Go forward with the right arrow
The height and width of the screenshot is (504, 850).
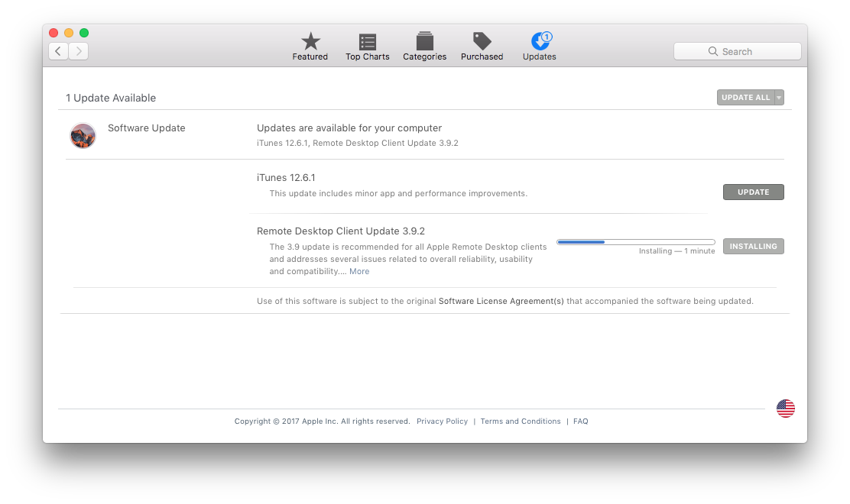[79, 51]
